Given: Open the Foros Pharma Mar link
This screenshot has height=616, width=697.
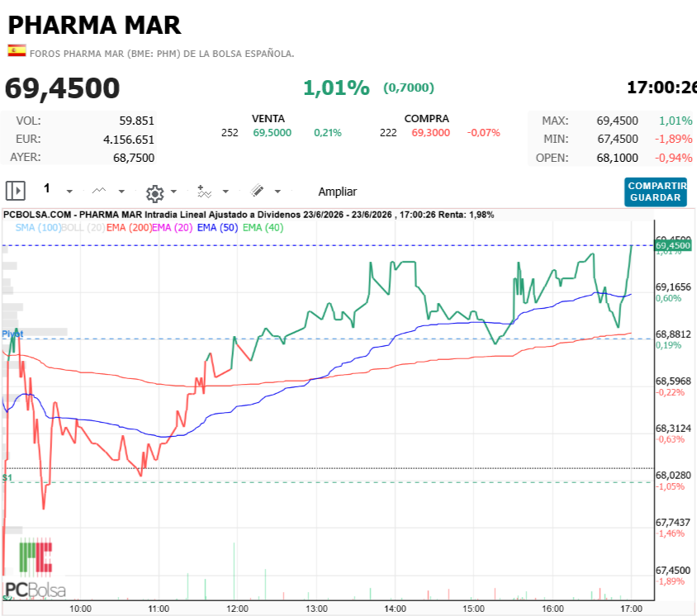Looking at the screenshot, I should coord(162,54).
